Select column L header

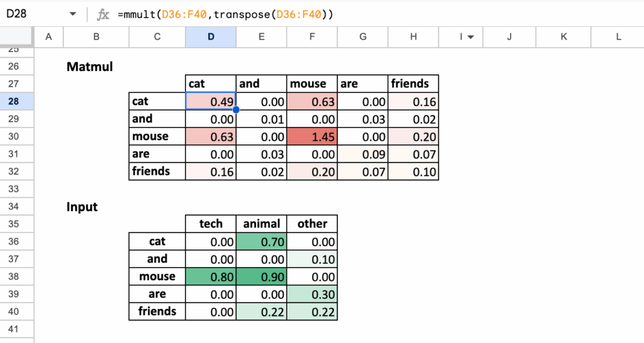[x=618, y=37]
